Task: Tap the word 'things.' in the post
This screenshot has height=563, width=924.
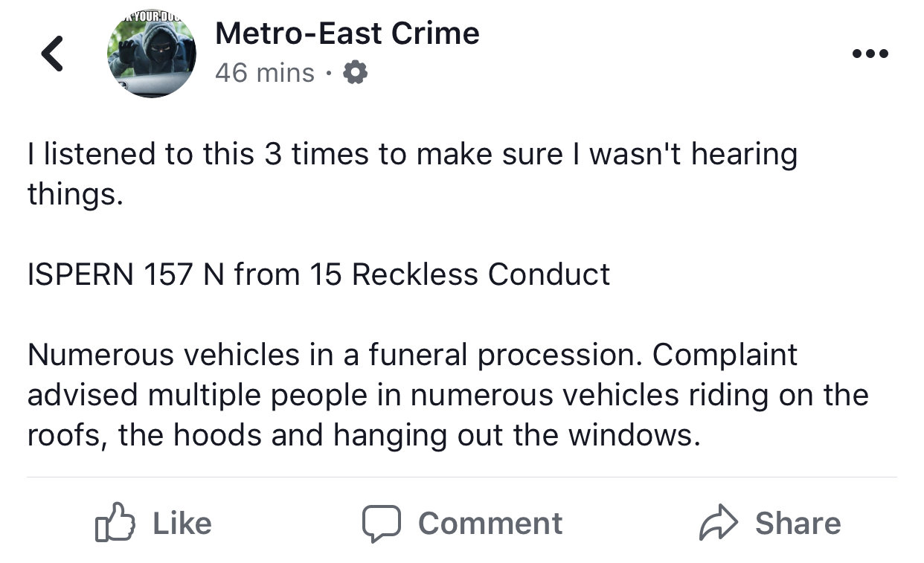Action: tap(74, 194)
